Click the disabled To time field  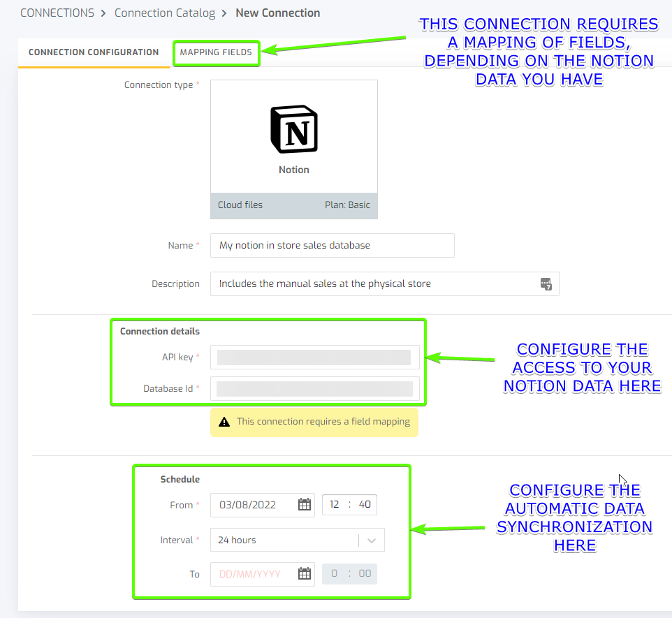click(x=349, y=573)
